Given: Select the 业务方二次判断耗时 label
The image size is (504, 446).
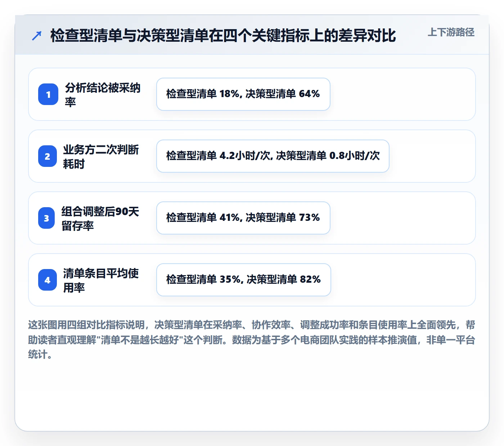Looking at the screenshot, I should (101, 156).
